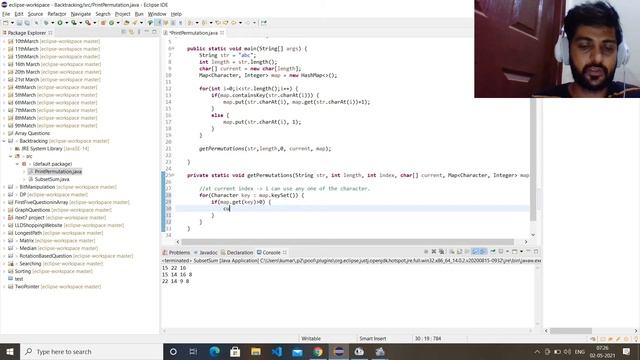
Task: Select SubsetSum.java in Package Explorer
Action: [x=52, y=179]
